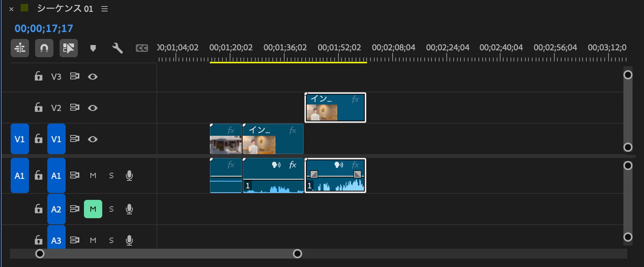Solo track A2

pyautogui.click(x=111, y=209)
